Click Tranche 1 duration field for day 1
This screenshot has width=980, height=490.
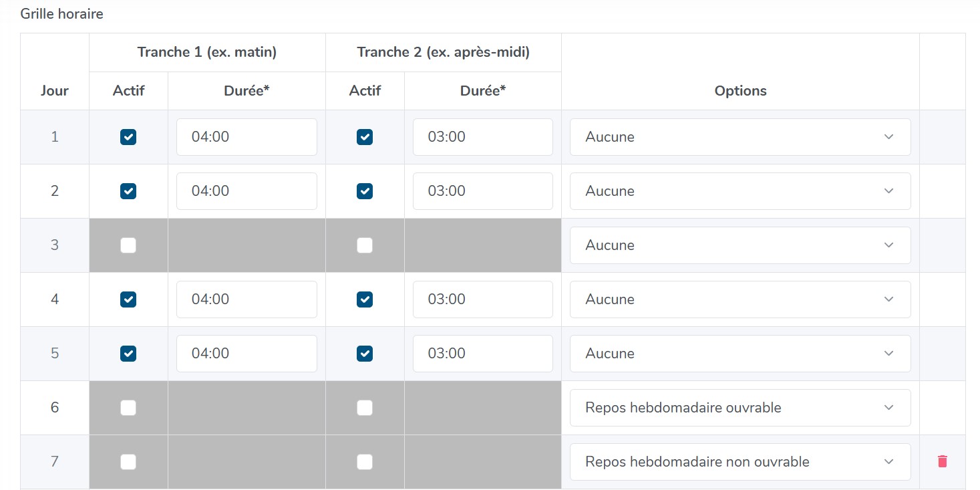click(x=246, y=137)
